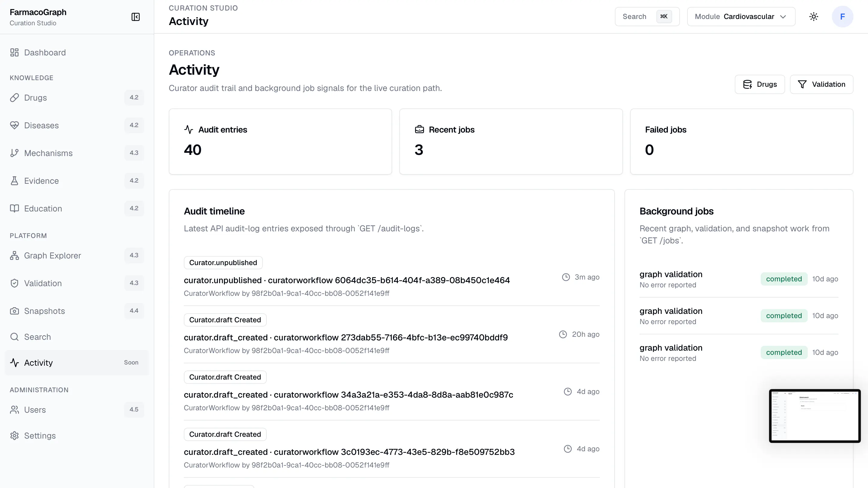This screenshot has height=488, width=868.
Task: Click the Settings gear icon
Action: (x=14, y=436)
